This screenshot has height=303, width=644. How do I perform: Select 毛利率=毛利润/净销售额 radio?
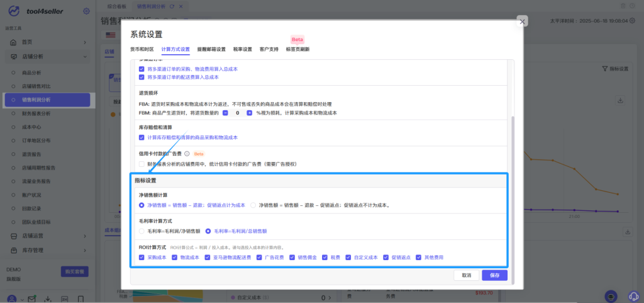click(142, 231)
